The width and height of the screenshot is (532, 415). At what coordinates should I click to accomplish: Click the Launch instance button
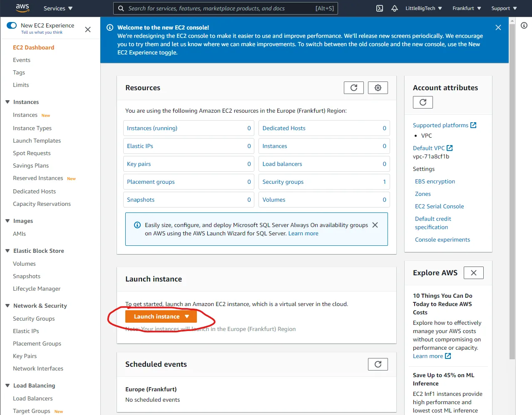point(161,316)
